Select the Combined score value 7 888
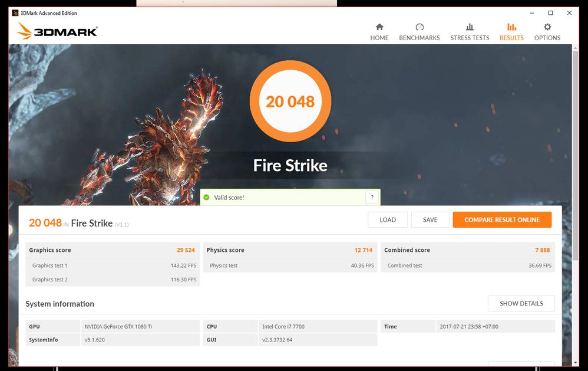 (542, 250)
